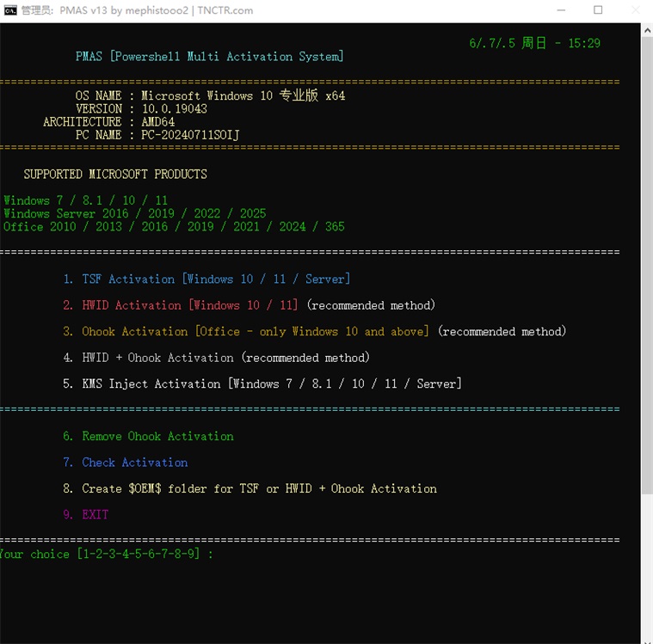Click the 'PMAS [Powershell Multi Activation System]' heading

(209, 56)
